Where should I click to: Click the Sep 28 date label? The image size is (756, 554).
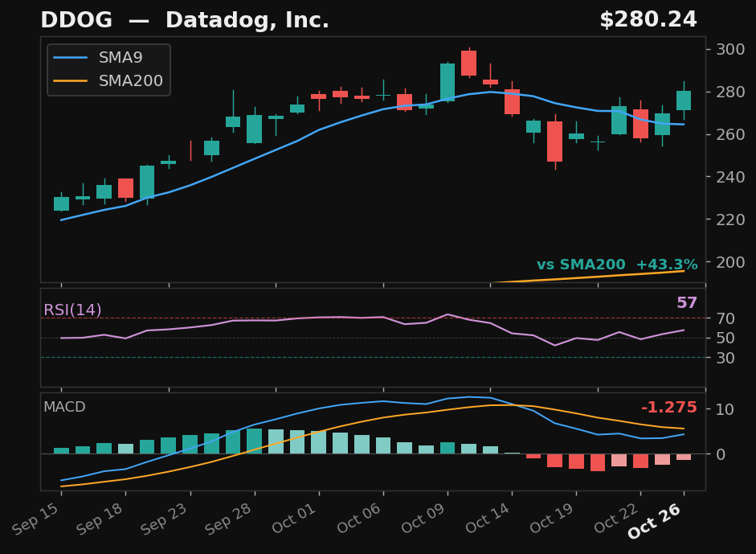(230, 519)
